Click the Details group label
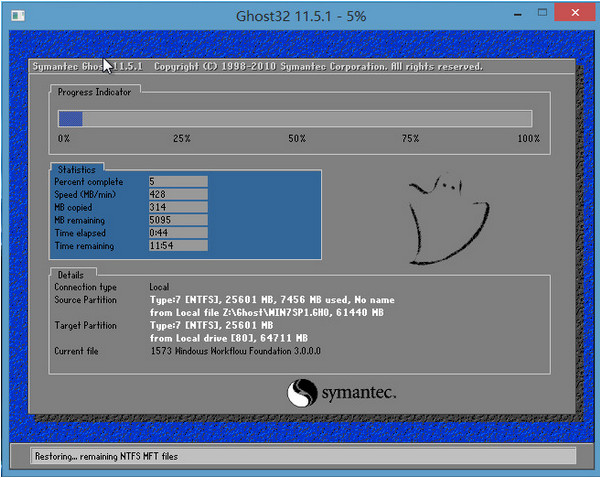Viewport: 600px width, 478px height. click(x=70, y=275)
